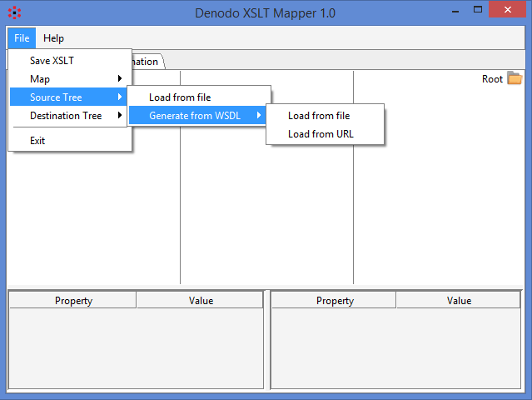The width and height of the screenshot is (532, 400).
Task: Expand the Generate from WSDL submenu arrow
Action: pos(259,116)
